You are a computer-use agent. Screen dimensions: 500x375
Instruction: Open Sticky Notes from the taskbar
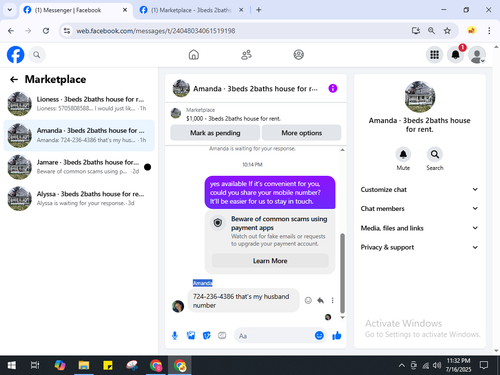click(x=108, y=365)
